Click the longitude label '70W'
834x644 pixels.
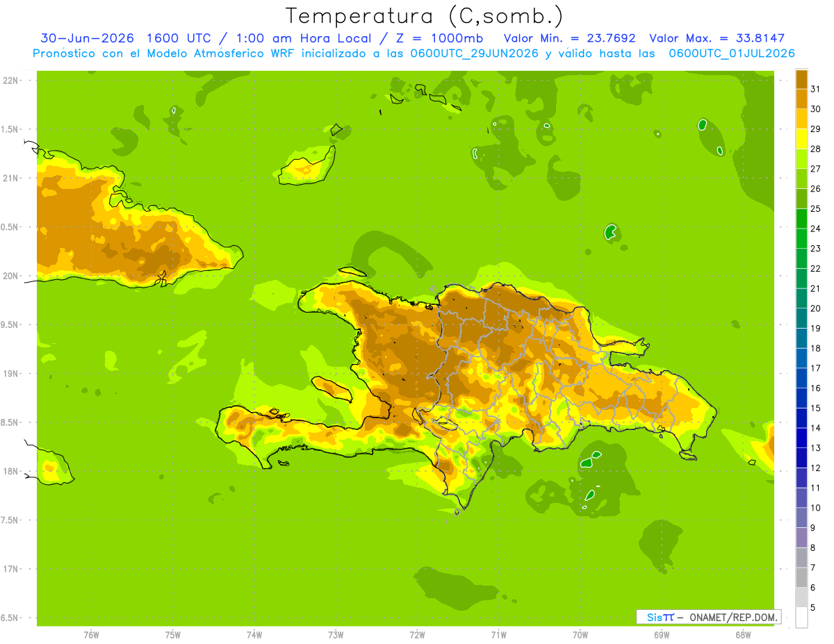point(580,635)
